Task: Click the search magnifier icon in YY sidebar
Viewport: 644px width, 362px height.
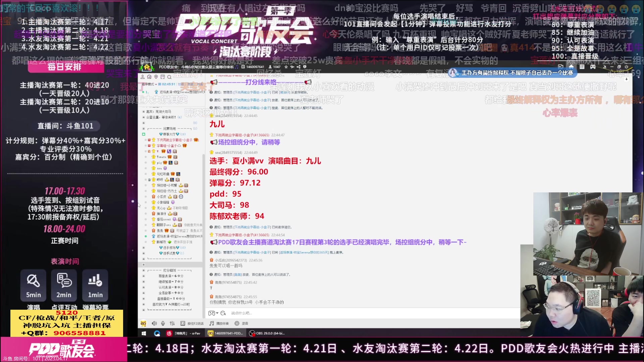Action: pos(169,77)
